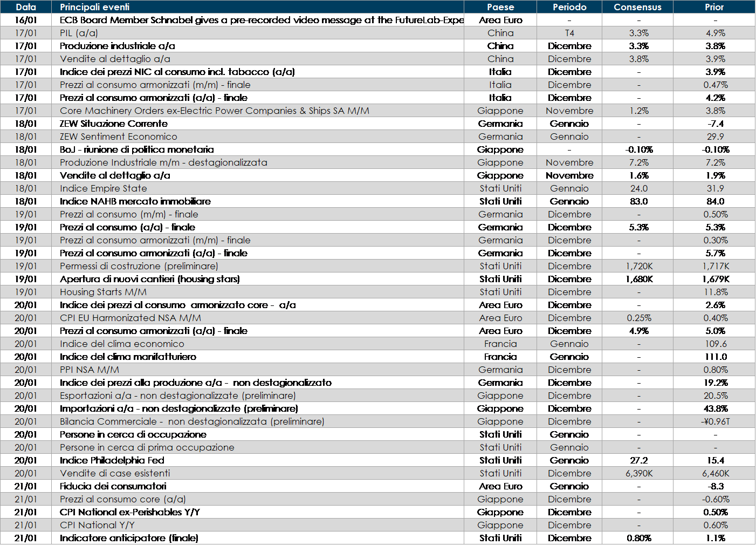Select the Consensus column header
756x545 pixels.
[637, 7]
